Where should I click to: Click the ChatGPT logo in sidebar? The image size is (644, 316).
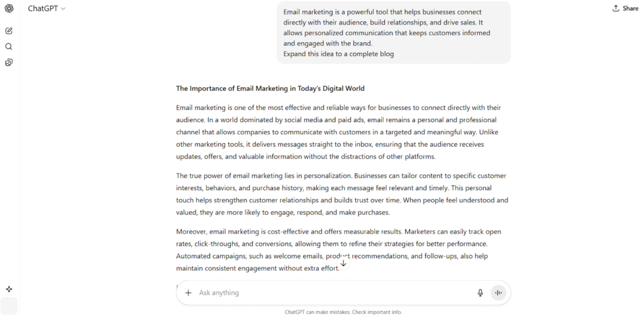pyautogui.click(x=9, y=9)
